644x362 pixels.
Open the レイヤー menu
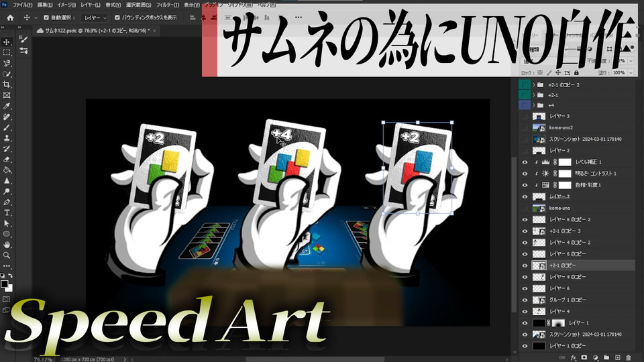(91, 5)
